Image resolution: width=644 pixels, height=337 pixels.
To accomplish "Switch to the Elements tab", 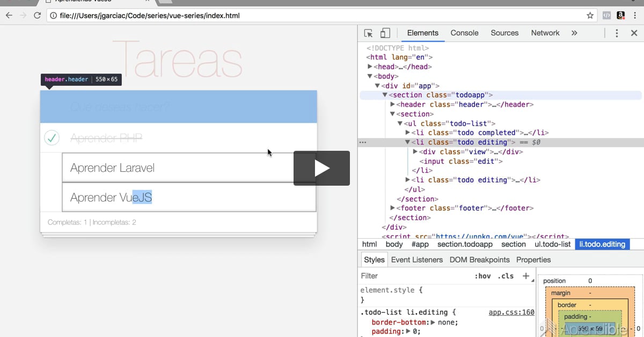I will [423, 33].
